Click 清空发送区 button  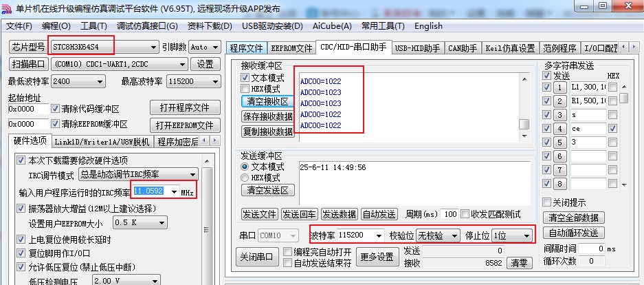[x=268, y=191]
